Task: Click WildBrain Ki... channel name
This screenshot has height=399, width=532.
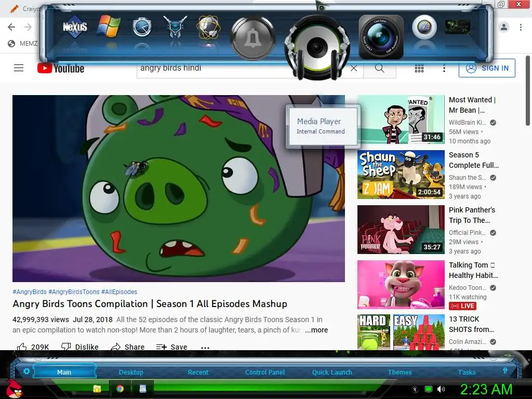Action: coord(467,123)
